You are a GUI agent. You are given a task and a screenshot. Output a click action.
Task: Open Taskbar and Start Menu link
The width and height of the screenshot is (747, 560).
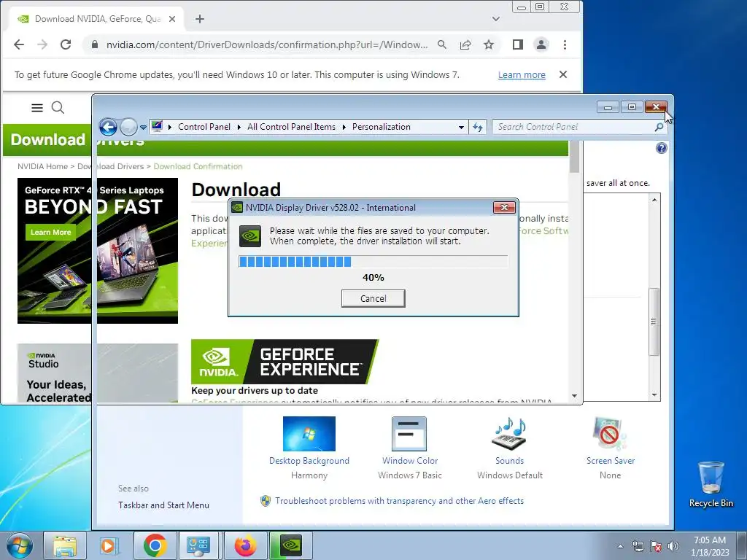[163, 505]
